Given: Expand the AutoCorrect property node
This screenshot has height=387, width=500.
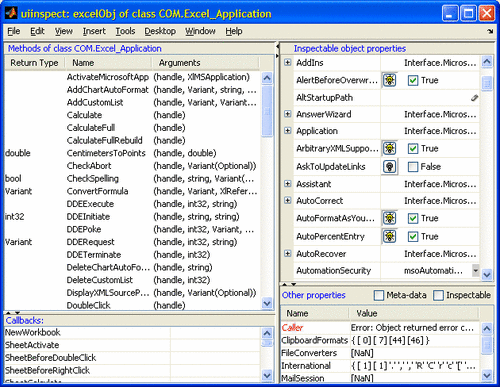Looking at the screenshot, I should click(x=288, y=200).
